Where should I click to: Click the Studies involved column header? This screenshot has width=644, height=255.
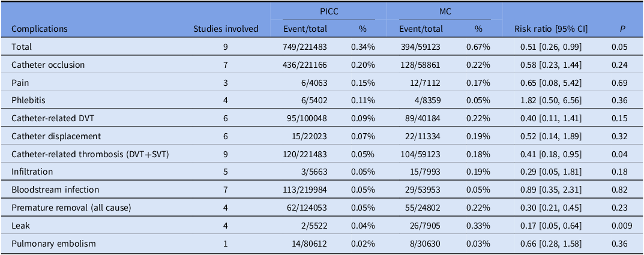tap(226, 29)
